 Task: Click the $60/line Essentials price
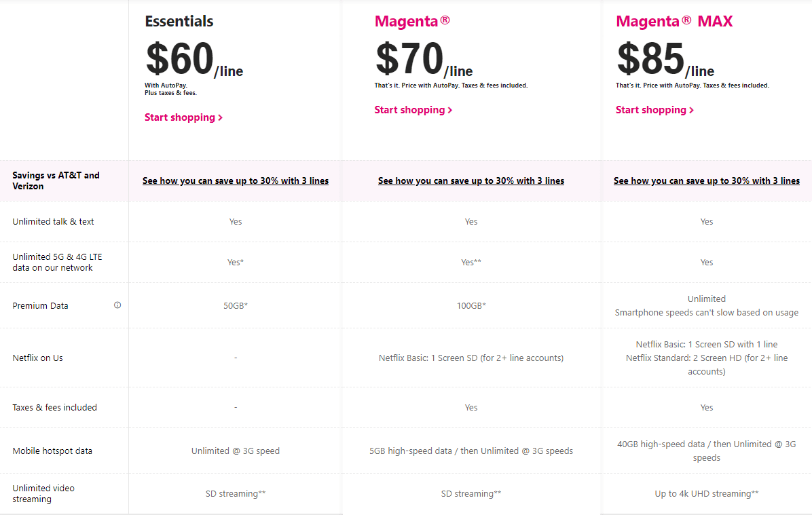point(194,61)
